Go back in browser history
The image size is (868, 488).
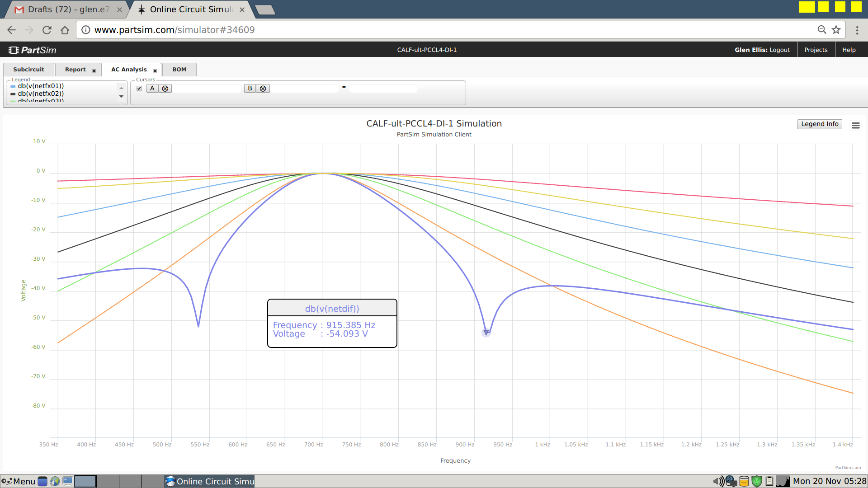coord(12,30)
